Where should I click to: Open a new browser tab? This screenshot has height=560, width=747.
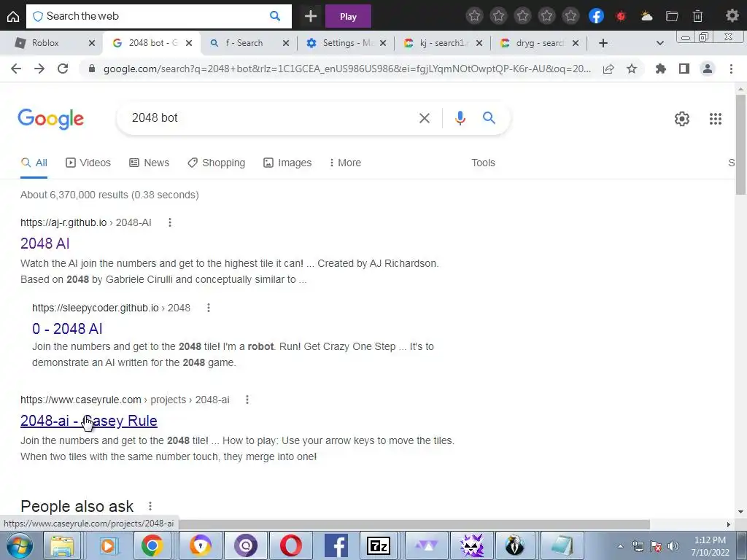(603, 43)
